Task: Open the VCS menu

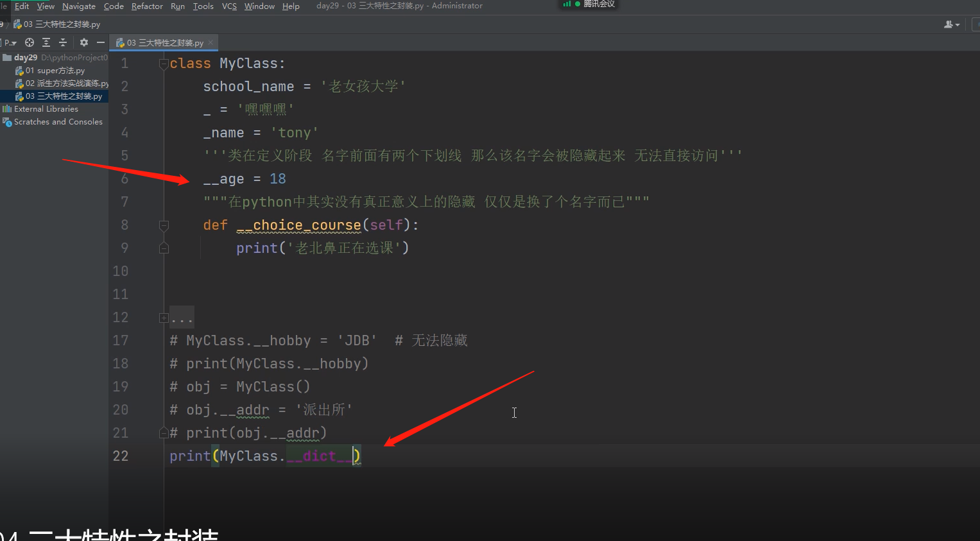Action: [x=229, y=6]
